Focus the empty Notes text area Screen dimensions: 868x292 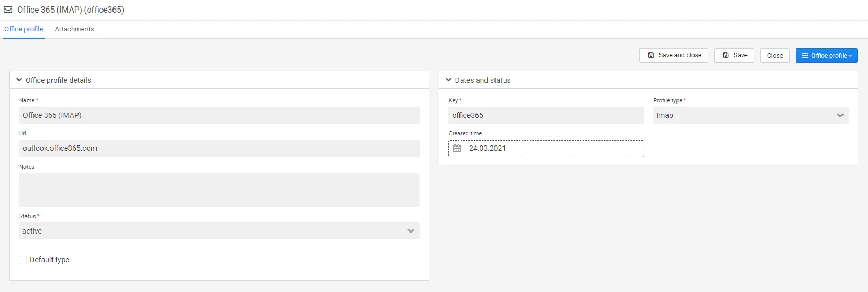[219, 190]
